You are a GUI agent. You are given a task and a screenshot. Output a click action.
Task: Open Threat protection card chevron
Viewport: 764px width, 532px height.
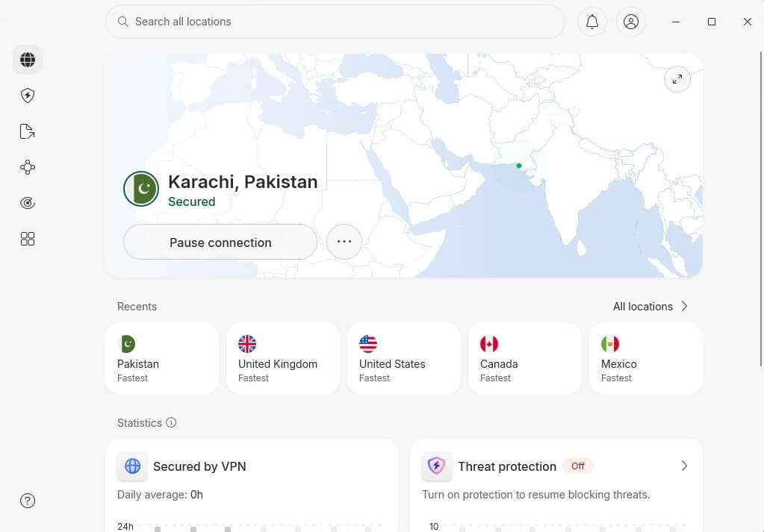point(684,466)
